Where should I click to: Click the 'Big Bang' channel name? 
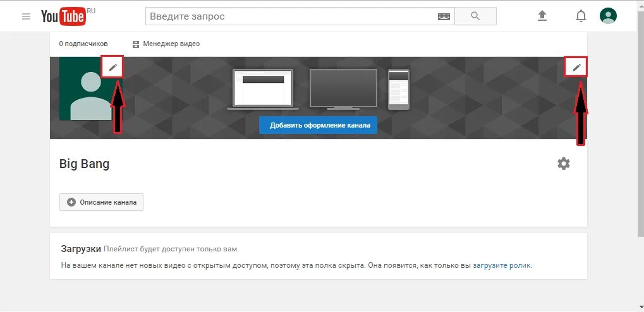84,164
